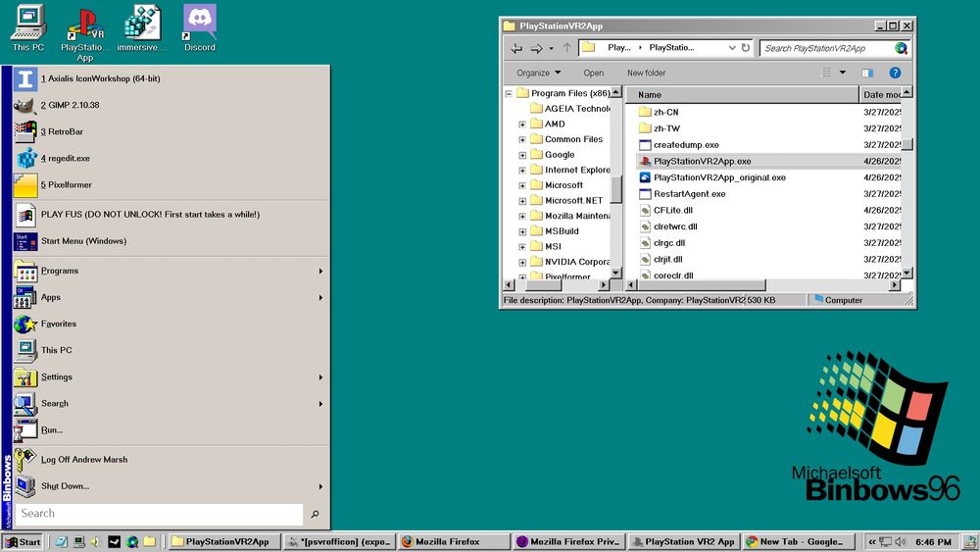Expand the Common Files tree node
This screenshot has width=980, height=552.
coord(522,139)
